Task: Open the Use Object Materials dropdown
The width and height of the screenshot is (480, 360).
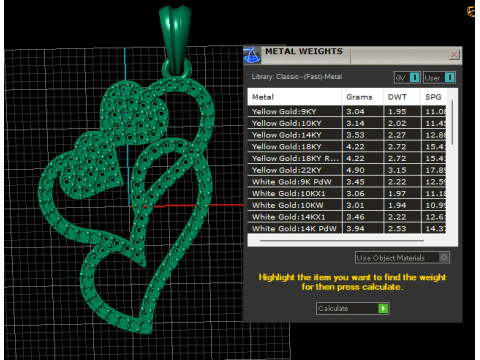Action: point(402,258)
